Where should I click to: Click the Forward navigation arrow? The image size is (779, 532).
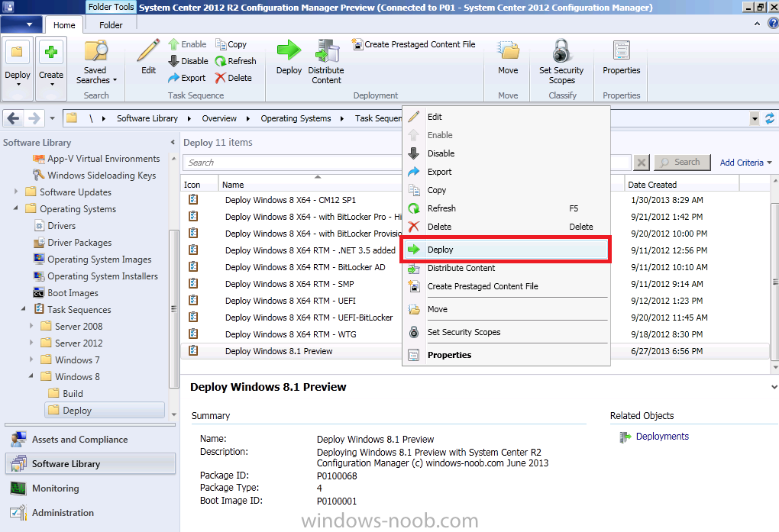pyautogui.click(x=34, y=118)
